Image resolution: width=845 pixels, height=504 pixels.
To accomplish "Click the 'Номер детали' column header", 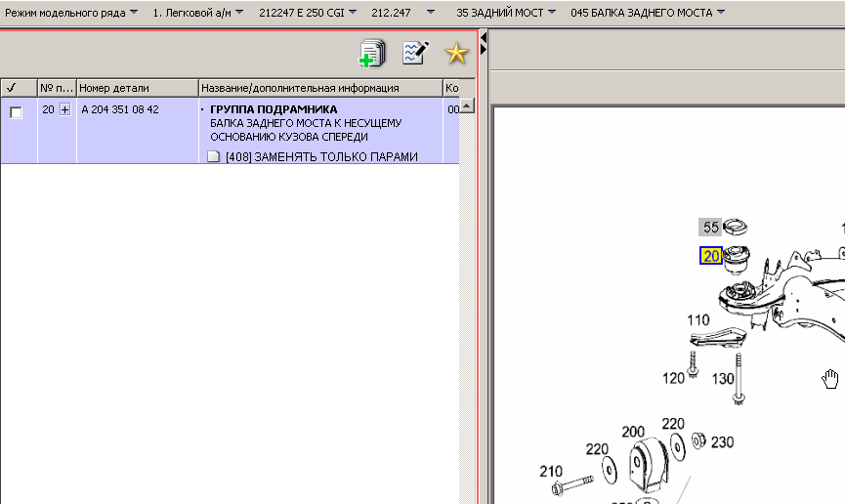I will pos(137,88).
